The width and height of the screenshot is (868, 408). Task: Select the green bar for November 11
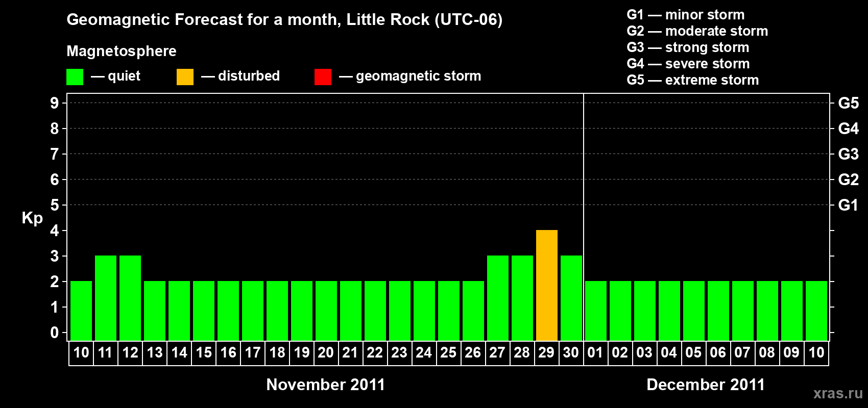106,298
